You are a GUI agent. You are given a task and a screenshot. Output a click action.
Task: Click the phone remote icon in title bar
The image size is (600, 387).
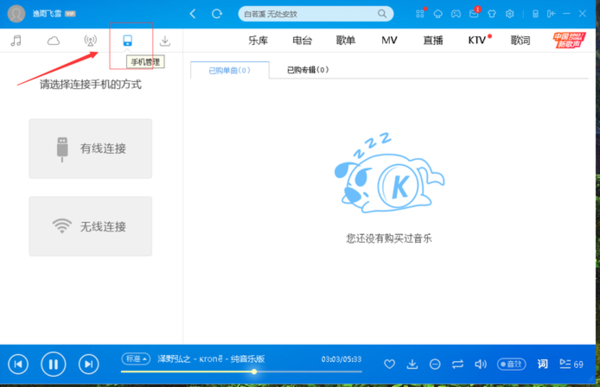pos(535,14)
